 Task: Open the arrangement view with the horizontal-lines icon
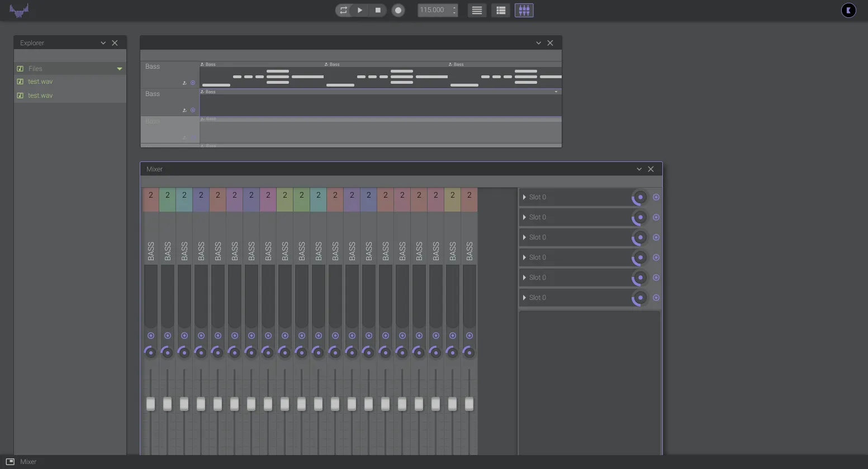(x=477, y=10)
